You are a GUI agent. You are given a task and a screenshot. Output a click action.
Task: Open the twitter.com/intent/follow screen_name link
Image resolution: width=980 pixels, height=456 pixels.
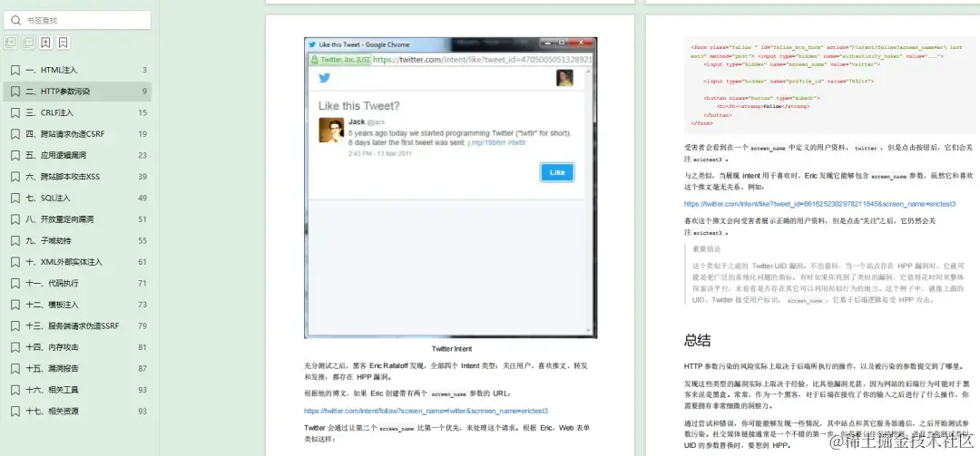coord(426,411)
